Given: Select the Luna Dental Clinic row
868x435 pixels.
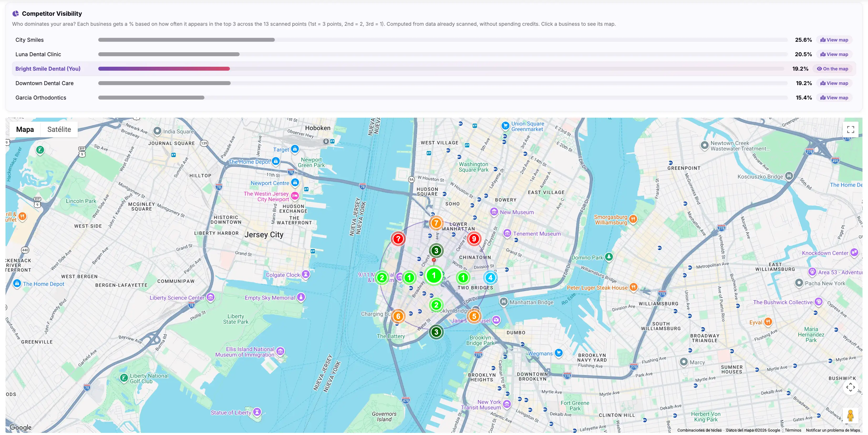Looking at the screenshot, I should tap(434, 54).
